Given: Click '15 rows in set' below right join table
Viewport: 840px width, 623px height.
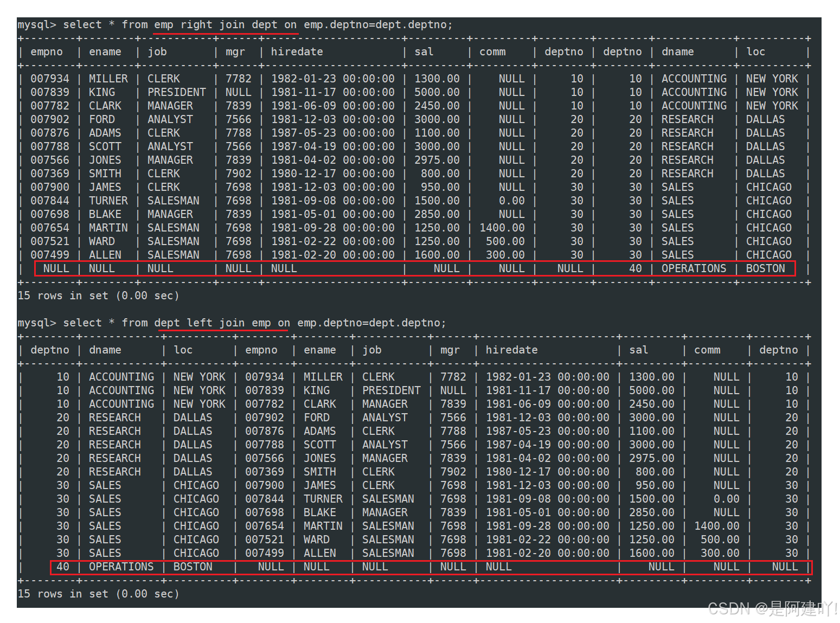Looking at the screenshot, I should pyautogui.click(x=63, y=296).
